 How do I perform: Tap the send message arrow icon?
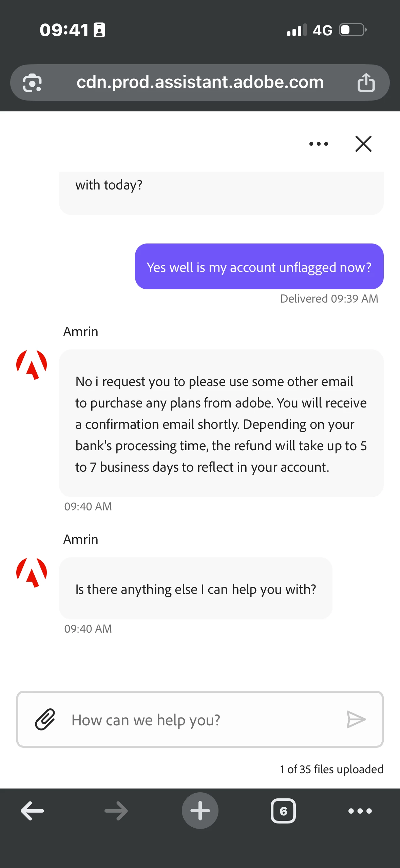(x=356, y=719)
